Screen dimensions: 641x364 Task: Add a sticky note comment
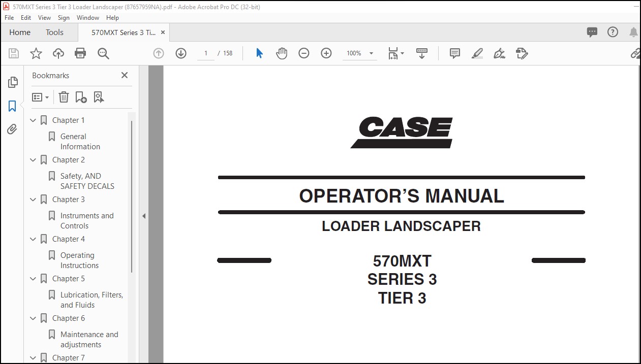click(x=455, y=53)
